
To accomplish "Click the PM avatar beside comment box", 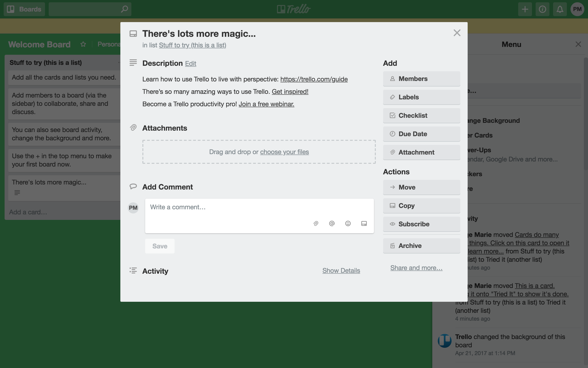I will click(133, 208).
